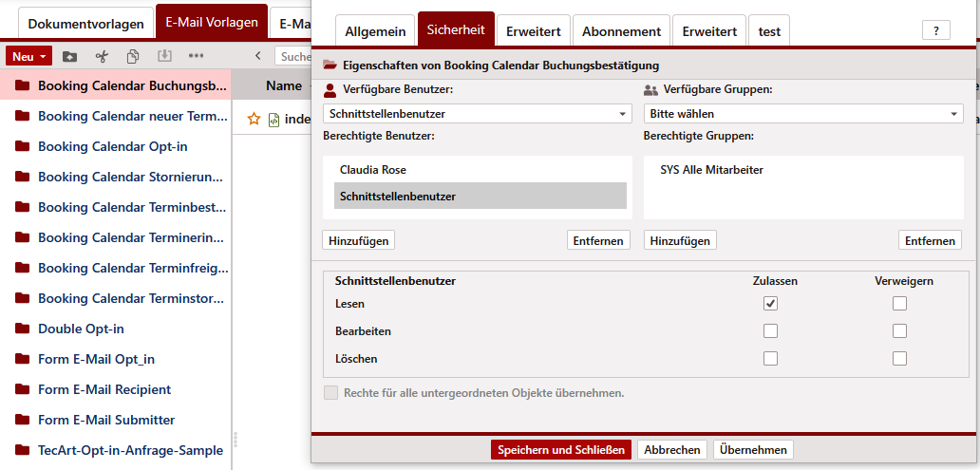The height and width of the screenshot is (470, 980).
Task: Click Speichern und Schließen button
Action: point(560,450)
